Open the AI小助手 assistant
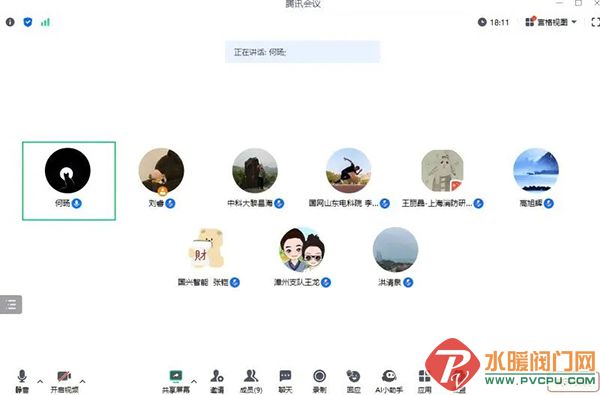Image resolution: width=600 pixels, height=395 pixels. [x=389, y=381]
